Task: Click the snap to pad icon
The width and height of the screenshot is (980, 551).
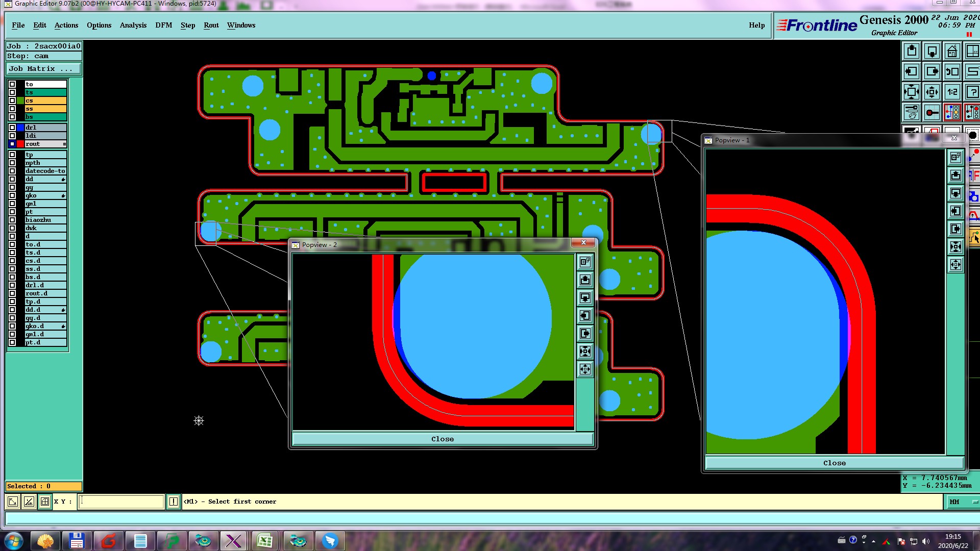Action: click(x=932, y=112)
